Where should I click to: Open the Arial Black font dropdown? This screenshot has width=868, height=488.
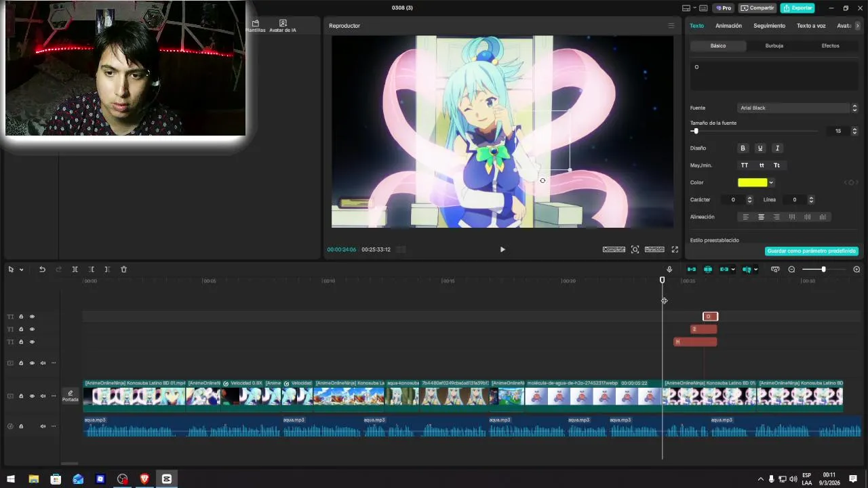[797, 108]
